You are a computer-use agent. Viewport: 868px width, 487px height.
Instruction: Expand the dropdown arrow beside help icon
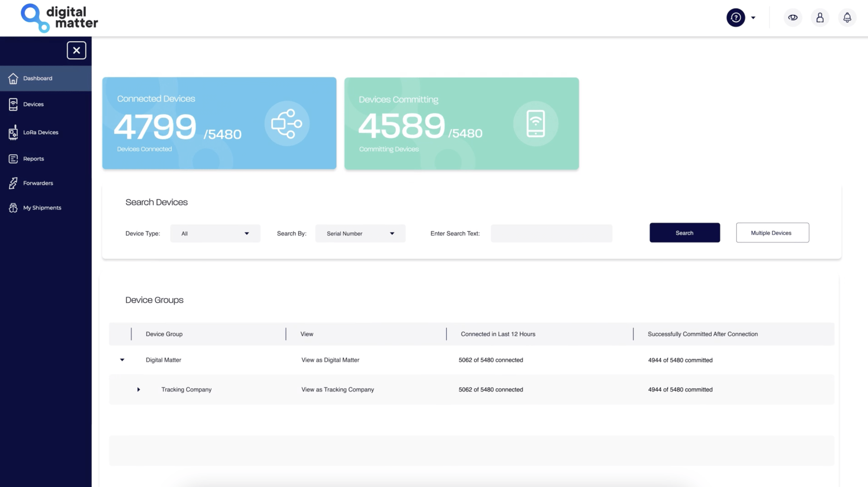[753, 18]
